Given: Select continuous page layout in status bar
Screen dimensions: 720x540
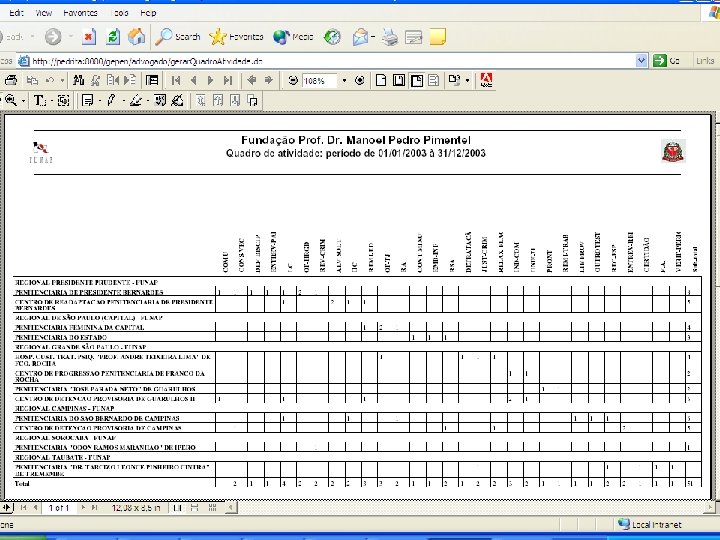Looking at the screenshot, I should pyautogui.click(x=195, y=507).
